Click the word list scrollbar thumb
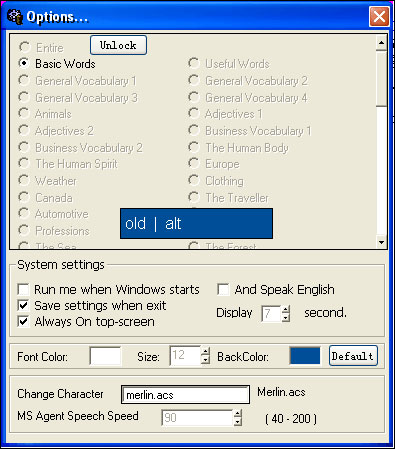 coord(382,78)
